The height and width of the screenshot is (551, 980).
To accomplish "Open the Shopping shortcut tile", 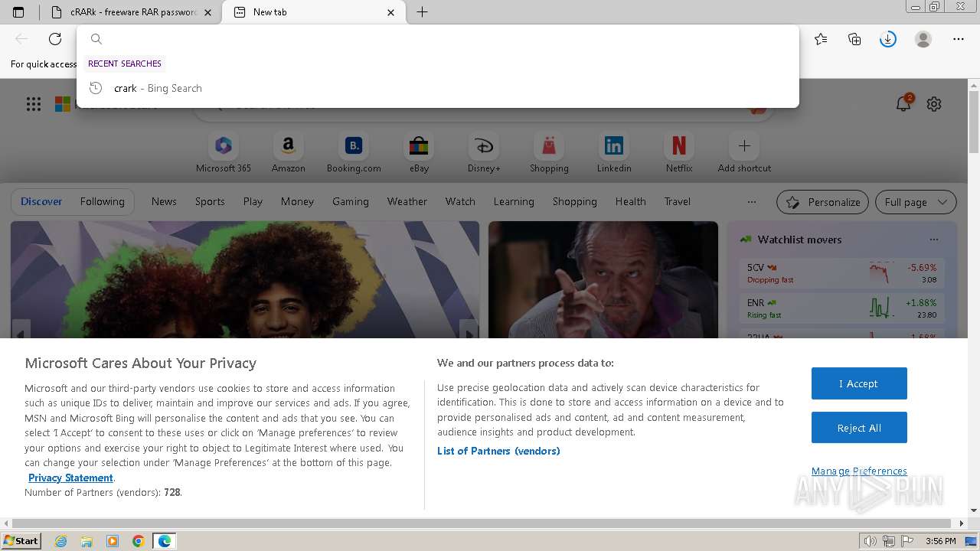I will click(x=549, y=153).
